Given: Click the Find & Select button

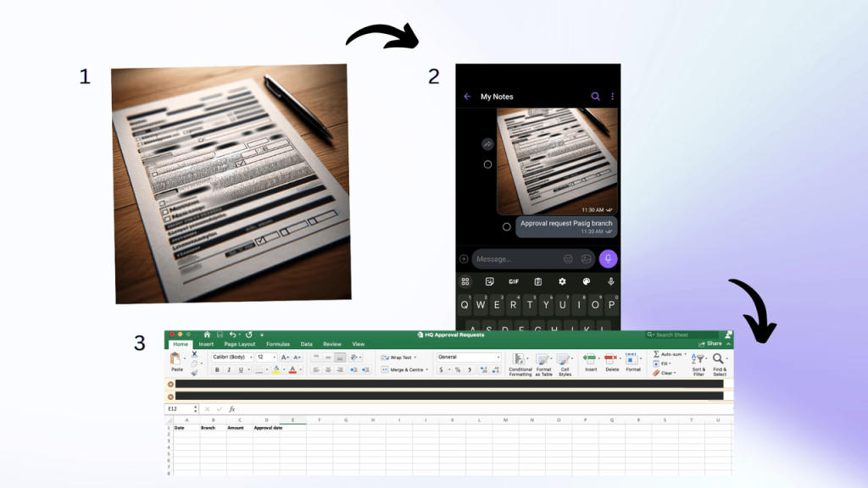Looking at the screenshot, I should (720, 364).
